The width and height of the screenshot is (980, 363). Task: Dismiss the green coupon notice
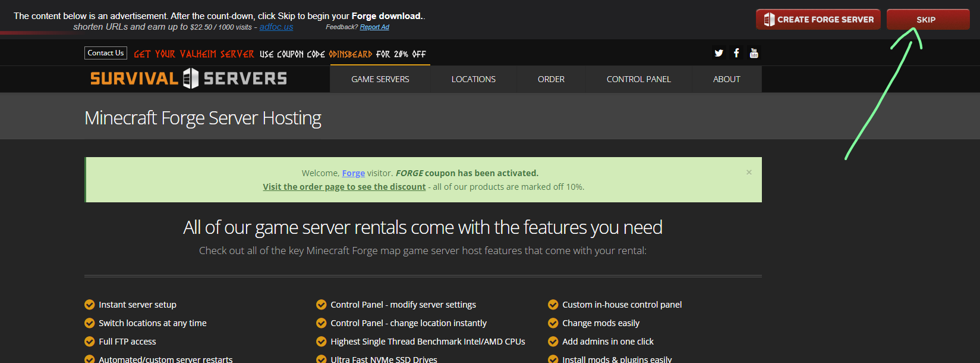point(749,172)
